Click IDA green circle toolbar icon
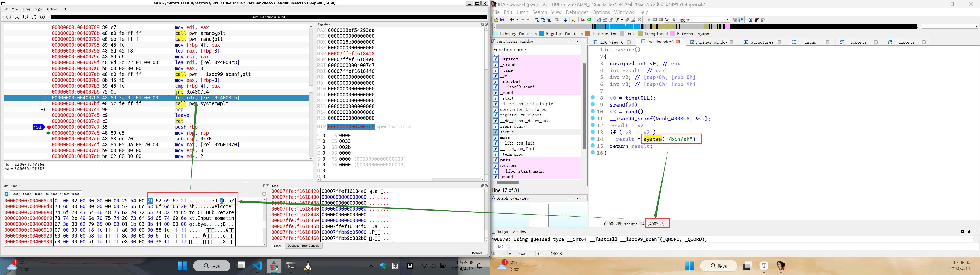 589,20
